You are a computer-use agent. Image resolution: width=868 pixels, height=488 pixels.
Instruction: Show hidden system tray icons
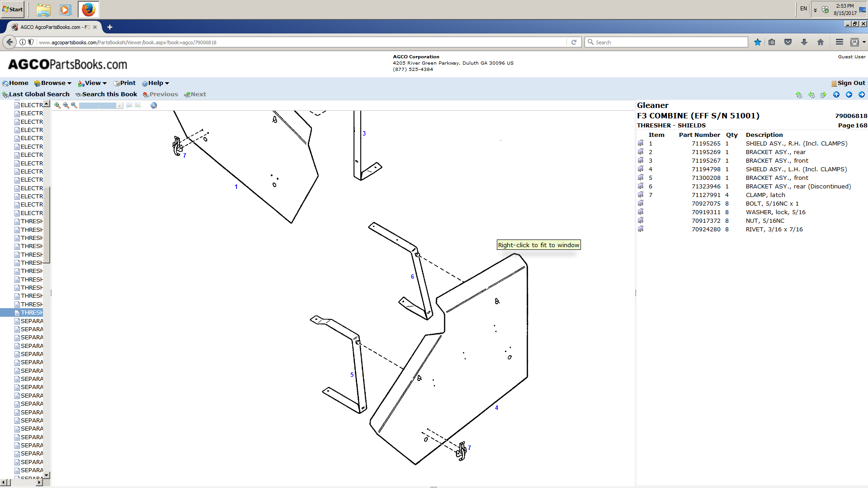pos(815,9)
